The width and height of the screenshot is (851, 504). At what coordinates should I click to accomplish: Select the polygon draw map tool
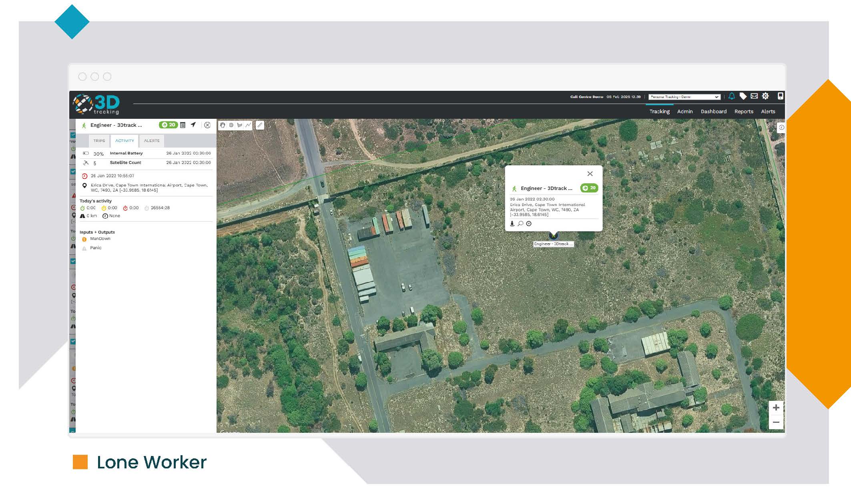pos(240,125)
